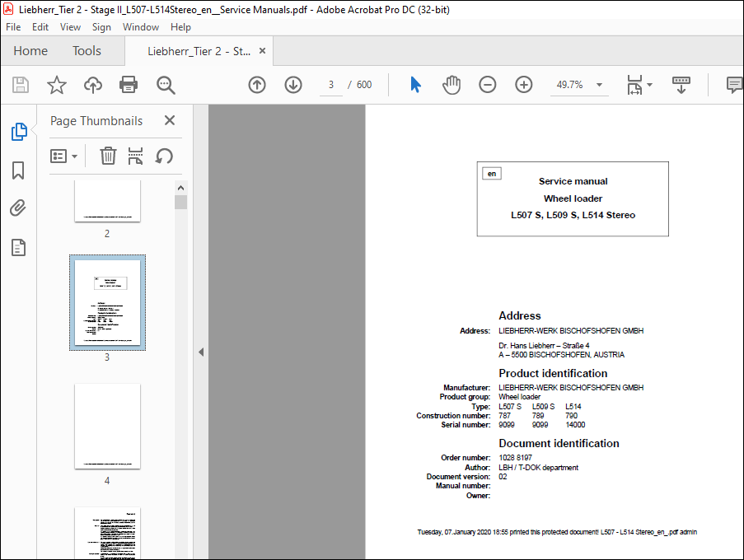Open the File menu

13,27
